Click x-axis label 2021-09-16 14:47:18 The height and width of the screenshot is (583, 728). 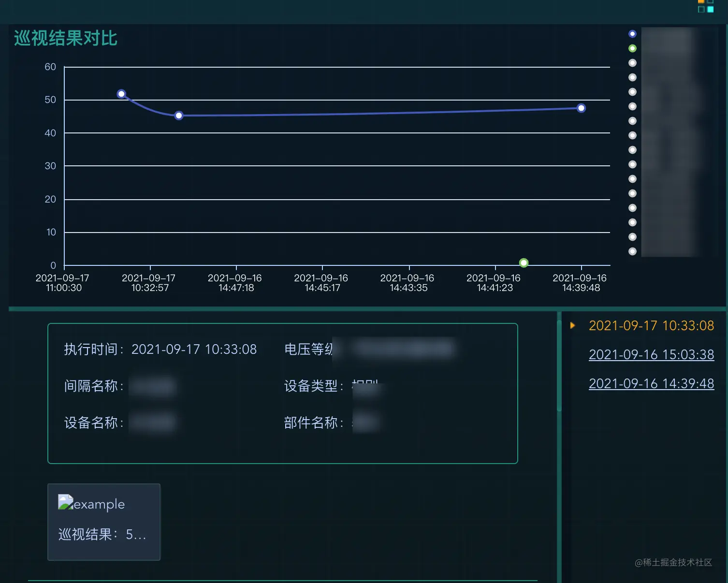[235, 283]
